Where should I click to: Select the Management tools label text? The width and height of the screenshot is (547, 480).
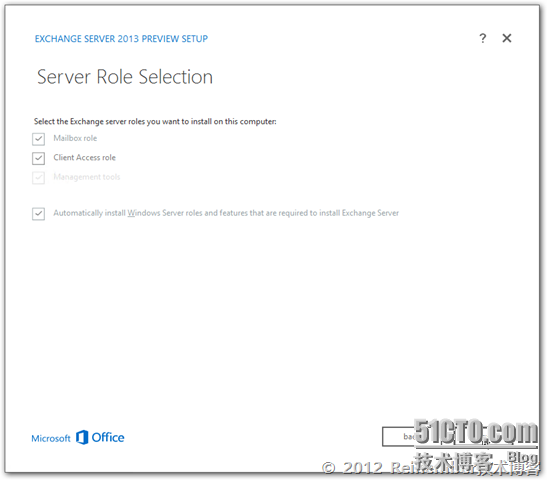click(x=87, y=177)
